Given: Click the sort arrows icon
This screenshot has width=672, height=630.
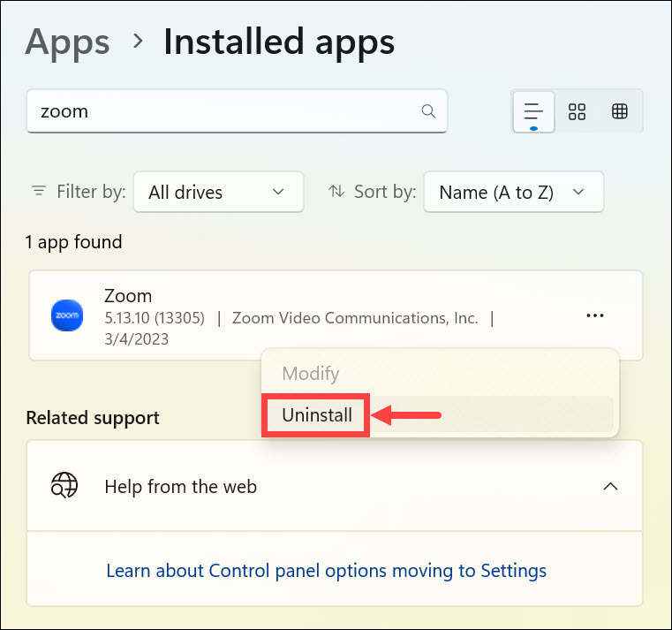Looking at the screenshot, I should (336, 192).
